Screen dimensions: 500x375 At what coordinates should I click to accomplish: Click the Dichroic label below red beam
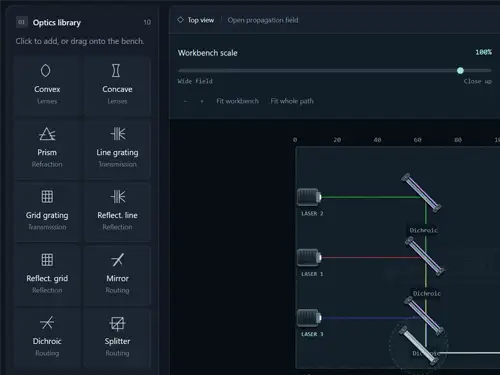click(x=427, y=293)
